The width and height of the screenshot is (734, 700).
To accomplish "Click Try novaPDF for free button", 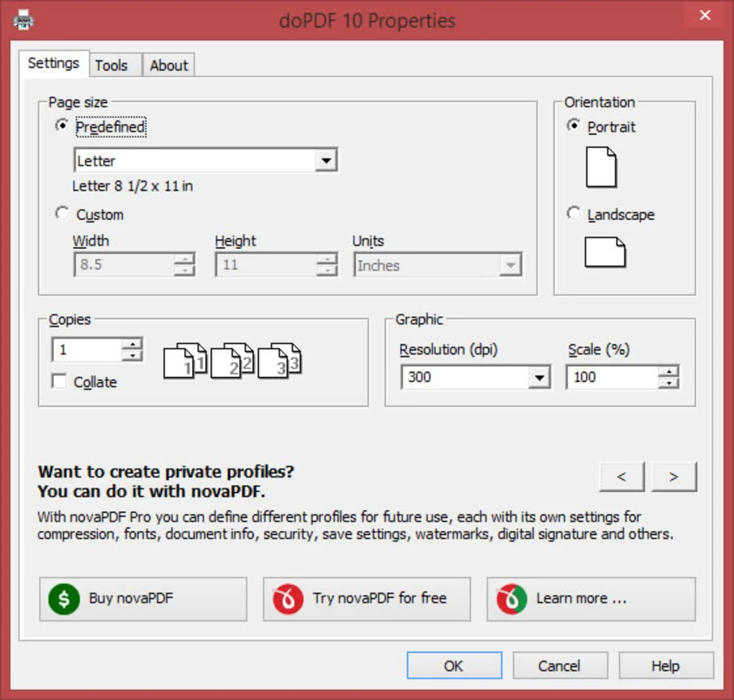I will [x=366, y=599].
